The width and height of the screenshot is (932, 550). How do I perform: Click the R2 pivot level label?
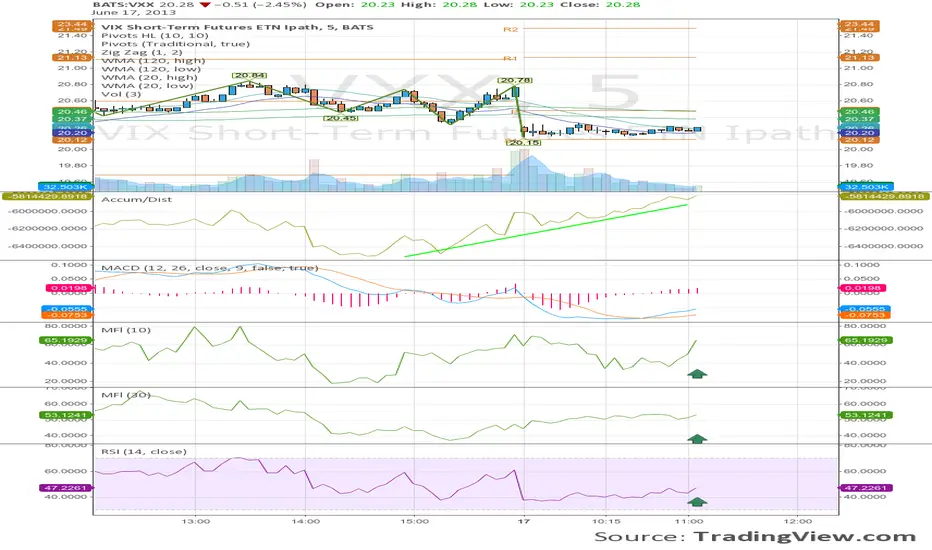(511, 29)
